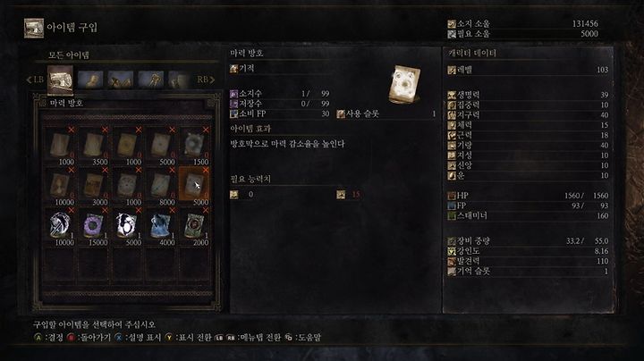Toggle 표시 전환 display switch
The height and width of the screenshot is (361, 644).
click(x=188, y=338)
